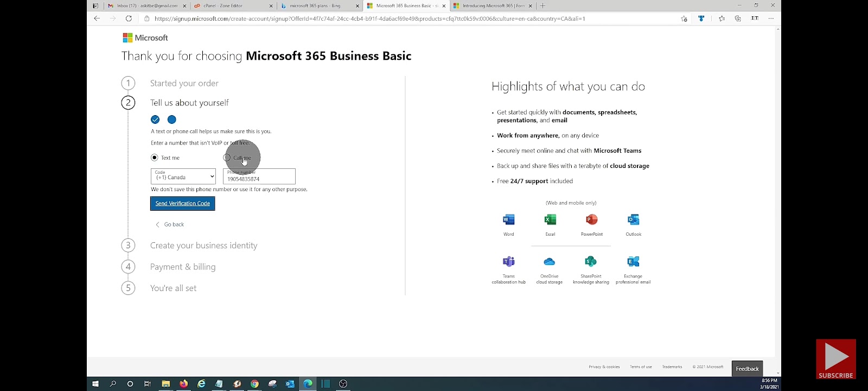Open the Privacy & cookies link

click(604, 367)
